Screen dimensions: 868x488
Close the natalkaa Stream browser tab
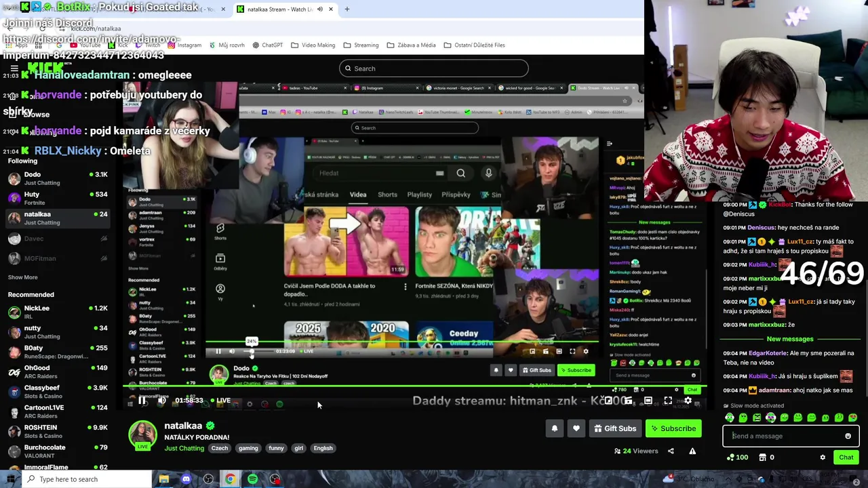point(331,9)
